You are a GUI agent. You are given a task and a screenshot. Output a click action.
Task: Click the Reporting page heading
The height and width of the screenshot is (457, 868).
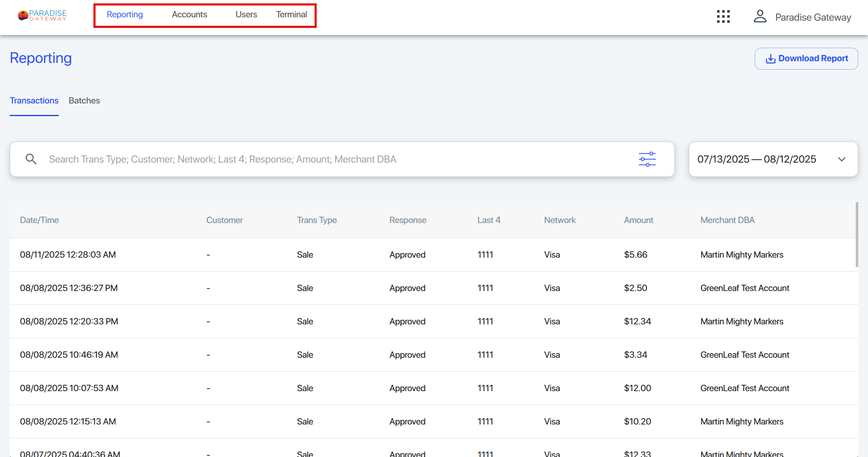41,58
